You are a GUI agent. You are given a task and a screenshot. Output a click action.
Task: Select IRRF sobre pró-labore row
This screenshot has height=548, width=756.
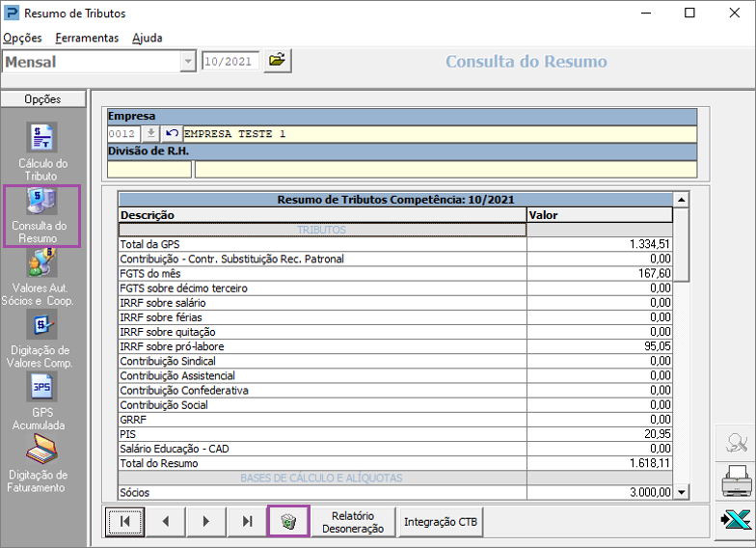pos(395,346)
